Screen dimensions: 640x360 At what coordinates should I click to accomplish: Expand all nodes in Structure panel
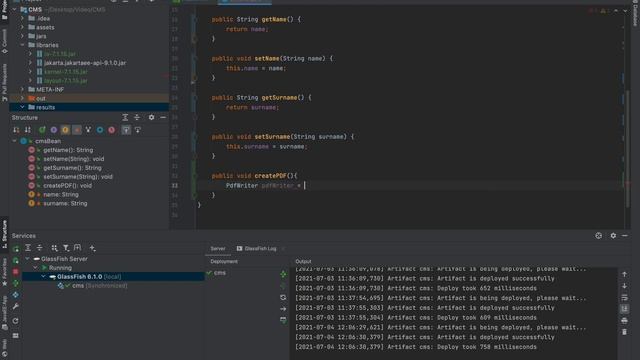125,118
